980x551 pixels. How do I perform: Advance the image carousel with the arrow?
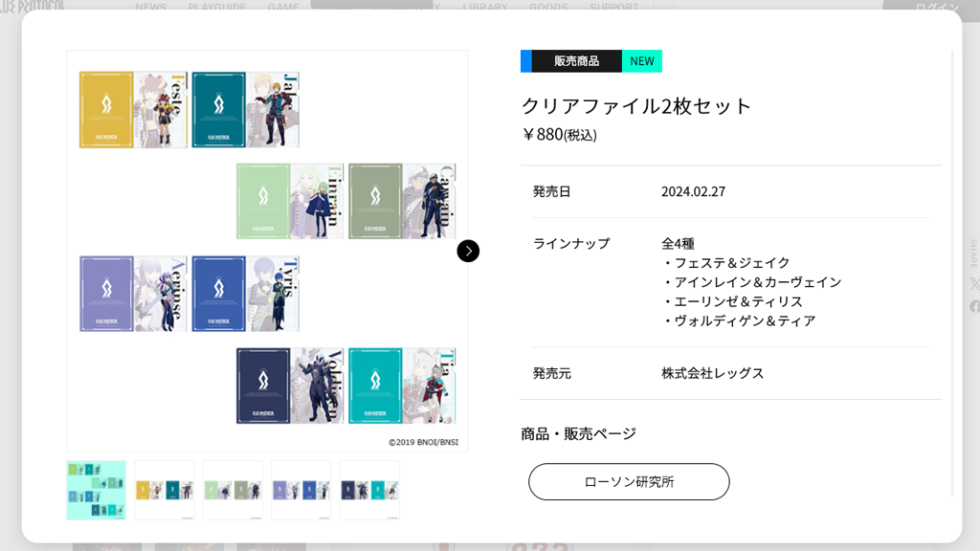point(468,251)
